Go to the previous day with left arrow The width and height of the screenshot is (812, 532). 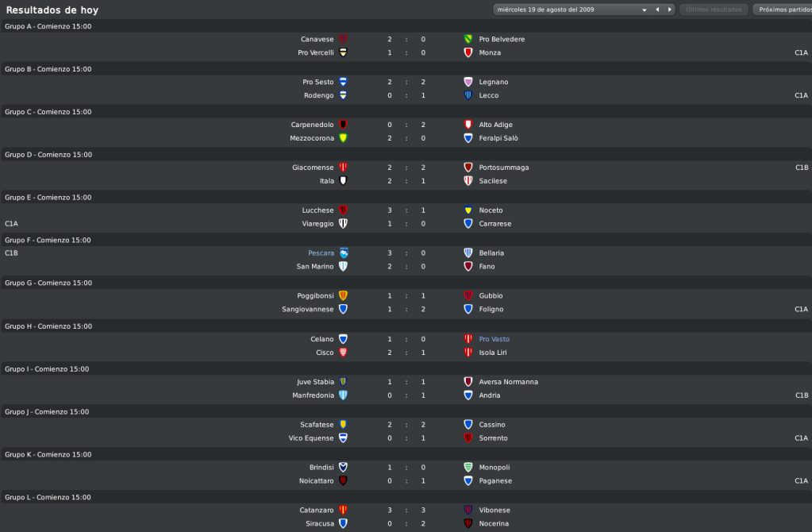tap(657, 10)
